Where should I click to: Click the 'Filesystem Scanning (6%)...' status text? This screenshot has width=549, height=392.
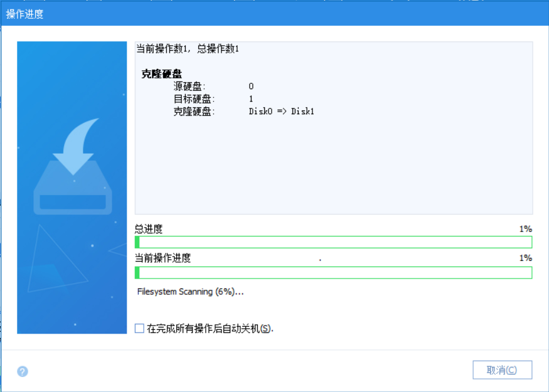click(190, 292)
